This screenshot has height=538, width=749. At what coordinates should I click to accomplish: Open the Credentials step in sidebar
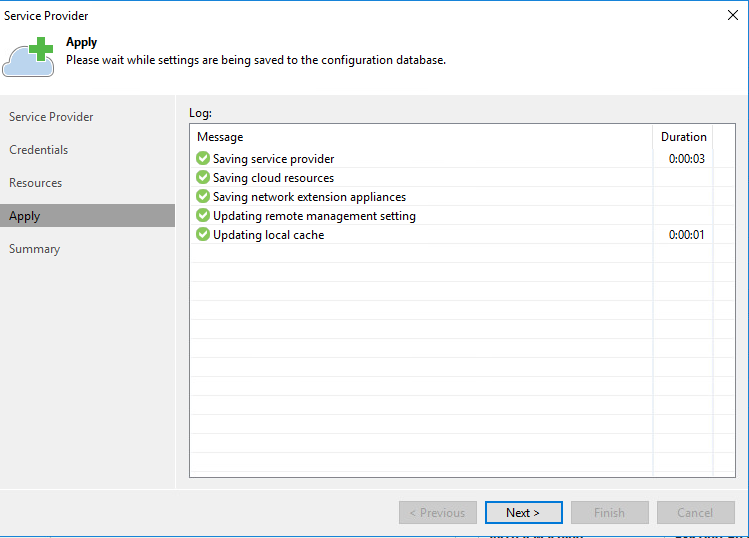(39, 150)
